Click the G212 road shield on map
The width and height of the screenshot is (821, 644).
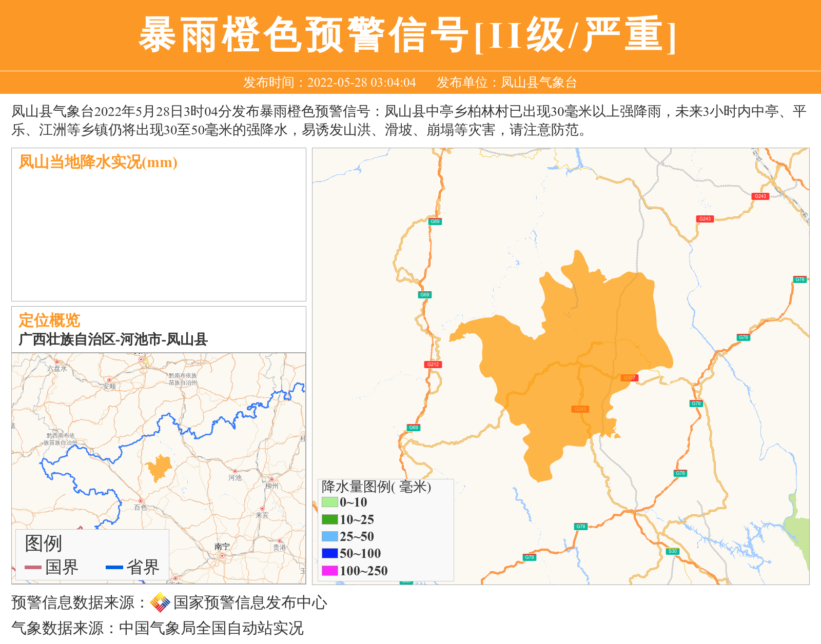pos(433,365)
